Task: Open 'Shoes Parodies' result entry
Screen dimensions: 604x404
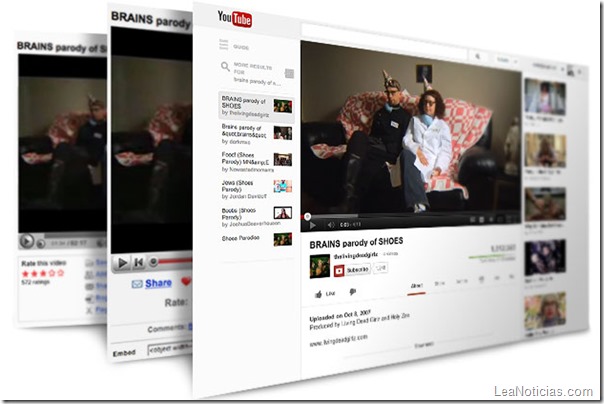Action: point(256,238)
